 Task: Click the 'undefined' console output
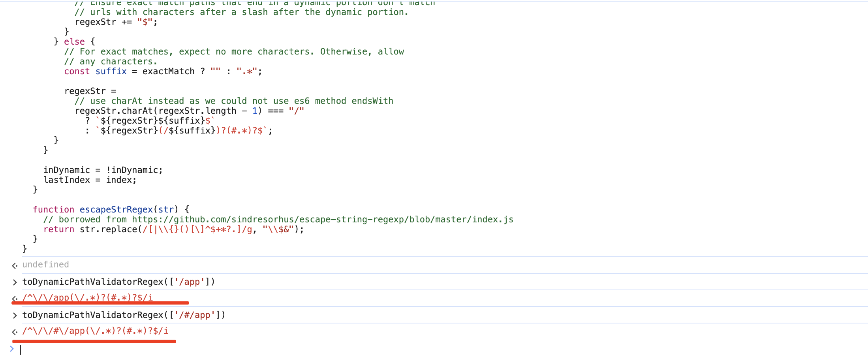tap(45, 265)
